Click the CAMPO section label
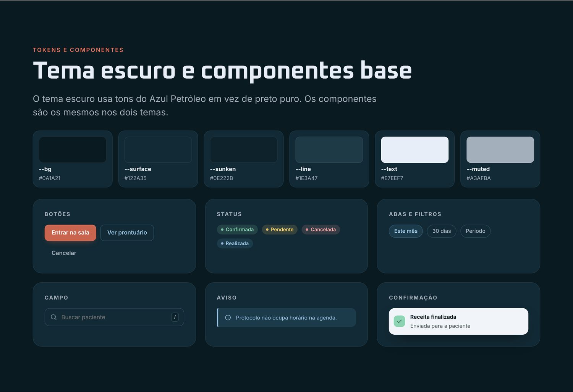 57,298
